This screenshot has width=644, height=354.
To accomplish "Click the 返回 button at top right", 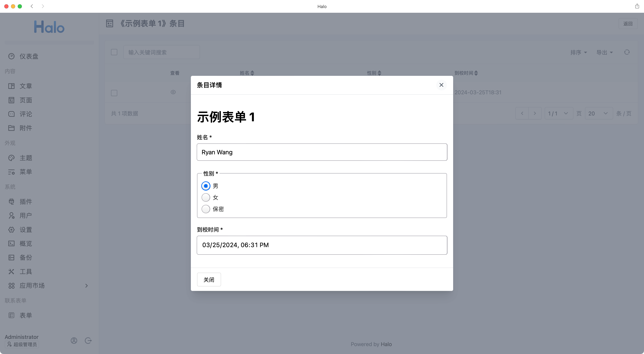I will [x=628, y=23].
